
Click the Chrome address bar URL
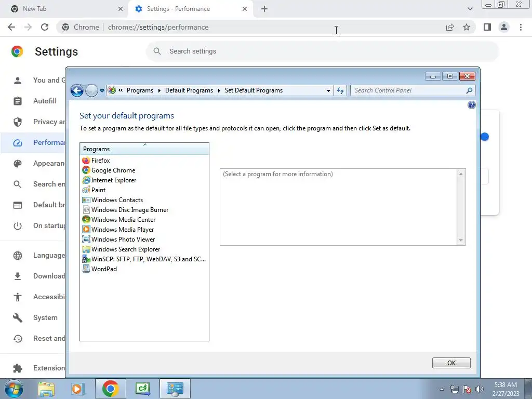158,27
